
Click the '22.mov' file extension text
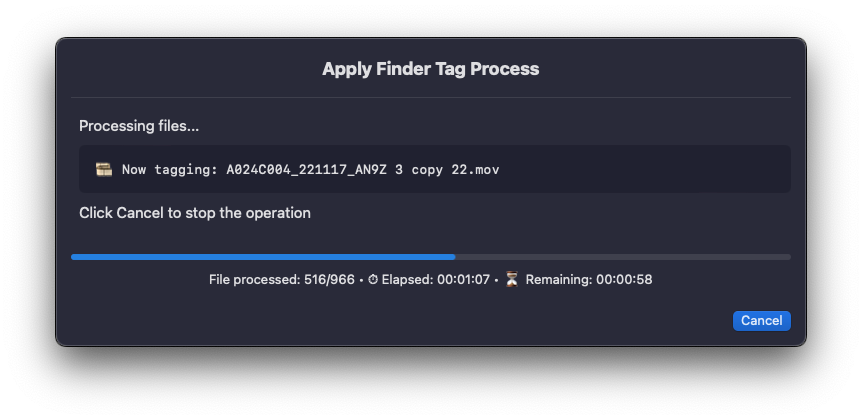coord(475,170)
